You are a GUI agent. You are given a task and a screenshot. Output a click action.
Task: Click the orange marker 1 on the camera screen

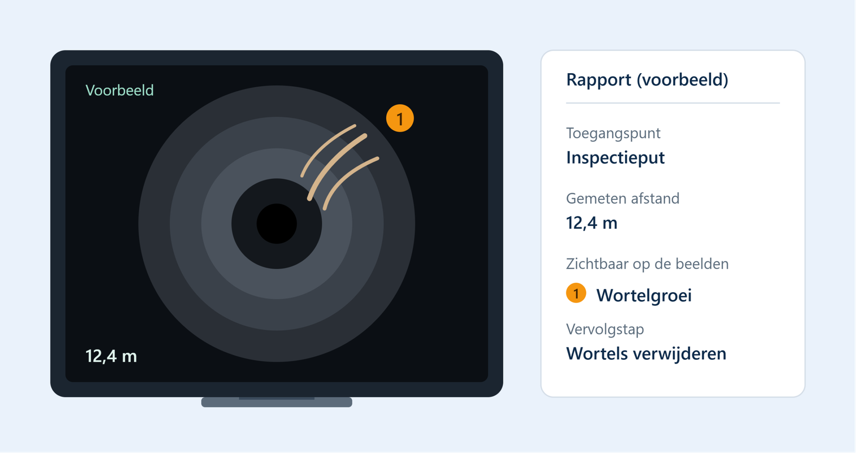400,119
